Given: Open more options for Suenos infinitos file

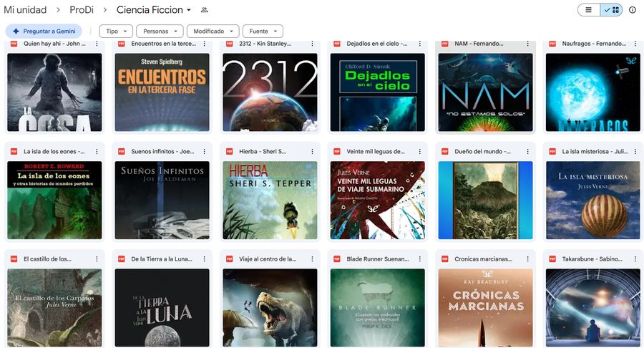Looking at the screenshot, I should click(x=205, y=152).
